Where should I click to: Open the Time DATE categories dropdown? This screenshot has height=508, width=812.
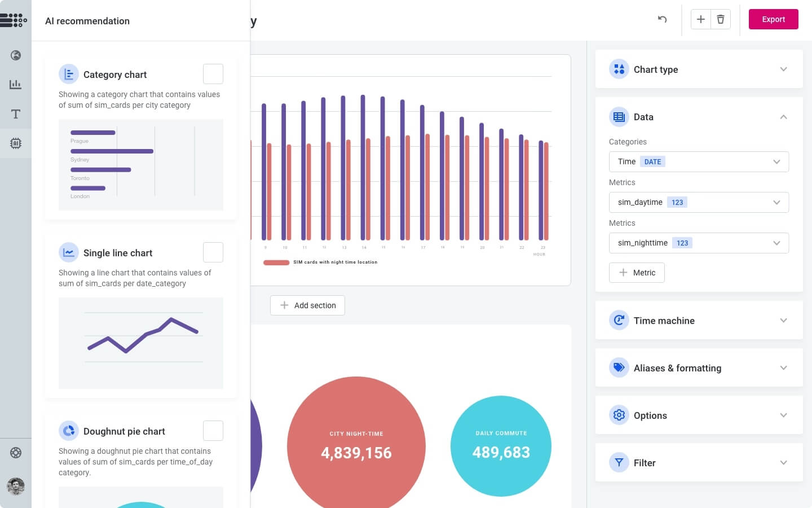pyautogui.click(x=699, y=162)
